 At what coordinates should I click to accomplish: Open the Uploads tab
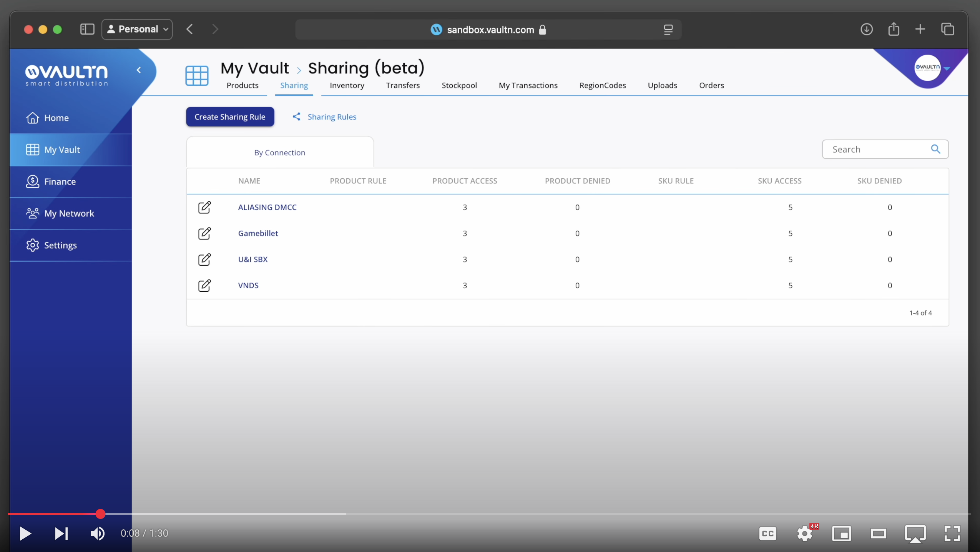[663, 85]
